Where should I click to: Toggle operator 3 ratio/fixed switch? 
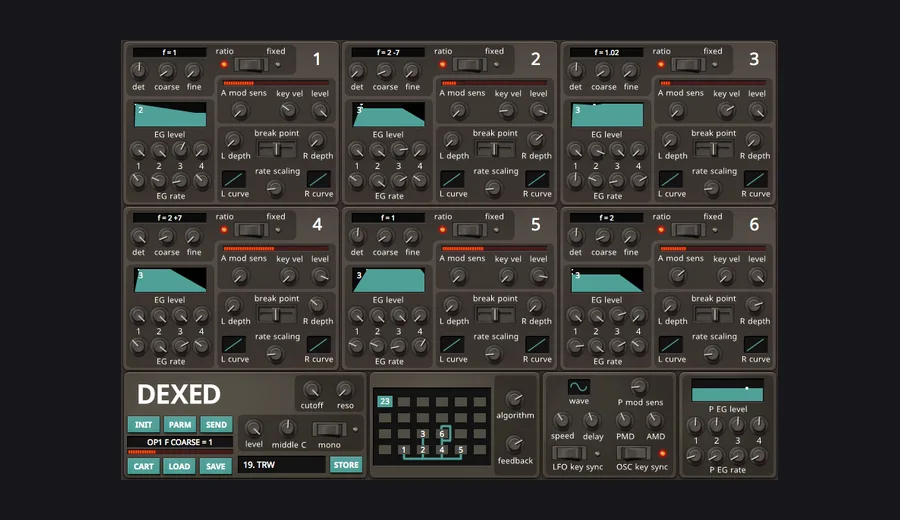pyautogui.click(x=688, y=64)
